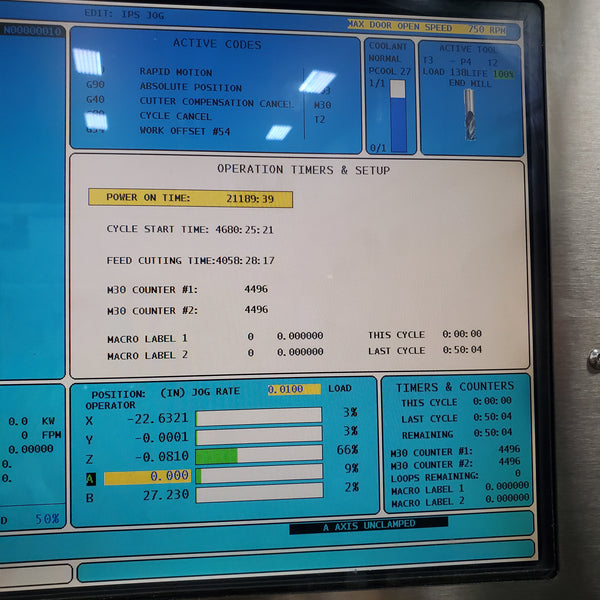Tap the LOAD column header
Viewport: 600px width, 600px height.
coord(340,388)
